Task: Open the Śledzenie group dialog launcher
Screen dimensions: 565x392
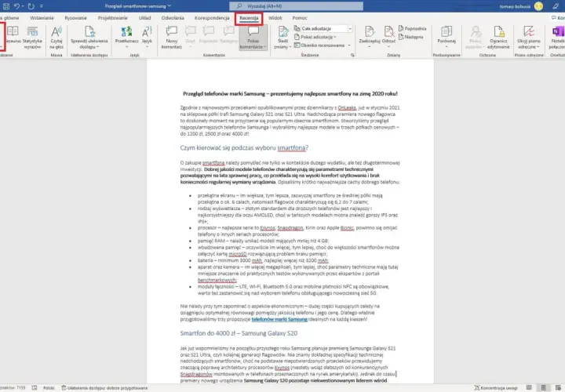Action: [x=352, y=55]
